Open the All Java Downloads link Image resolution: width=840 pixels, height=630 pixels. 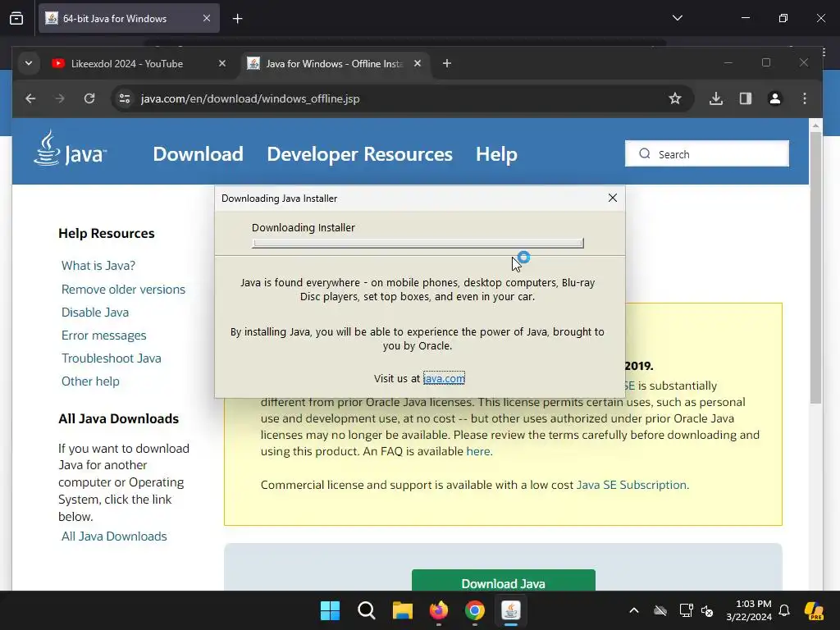114,536
